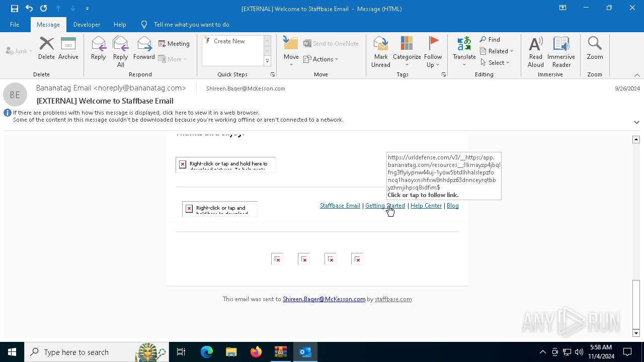Open Task View on the taskbar
Viewport: 644px width, 362px height.
pyautogui.click(x=181, y=352)
